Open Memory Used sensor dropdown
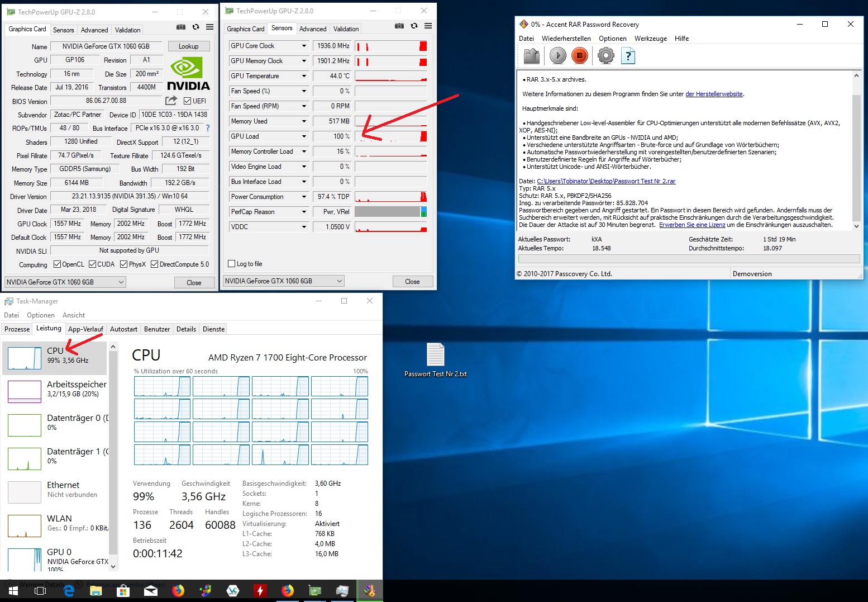 [x=304, y=121]
